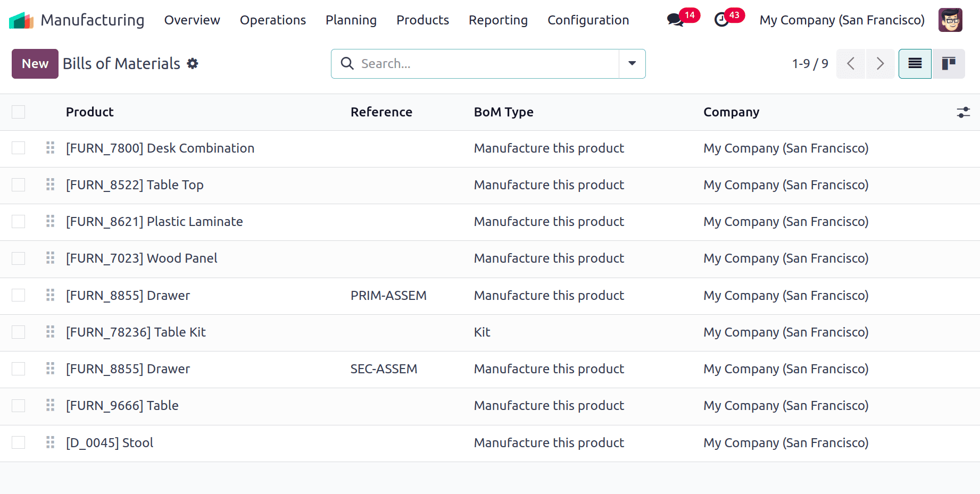The height and width of the screenshot is (494, 980).
Task: Open the Reporting menu
Action: coord(499,20)
